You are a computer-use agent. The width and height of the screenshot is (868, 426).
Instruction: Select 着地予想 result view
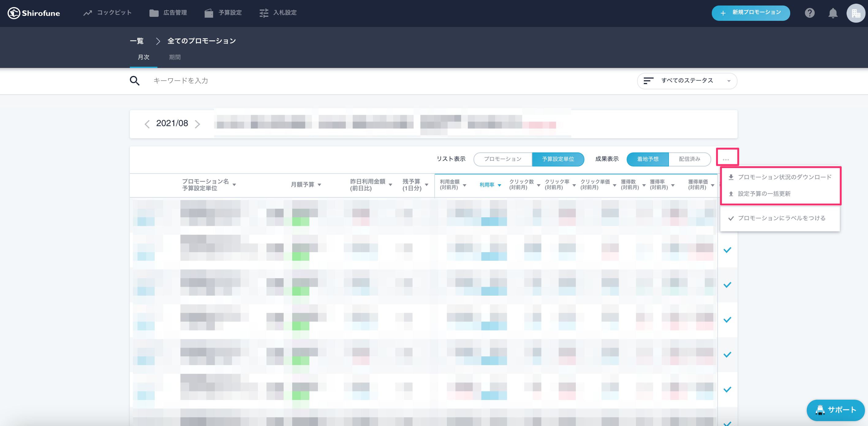(x=647, y=159)
